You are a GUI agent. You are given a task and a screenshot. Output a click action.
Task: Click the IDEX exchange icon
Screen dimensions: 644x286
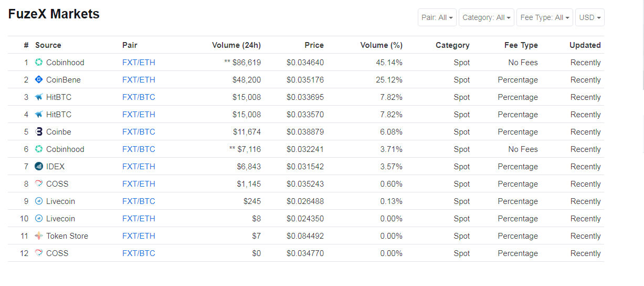[39, 167]
